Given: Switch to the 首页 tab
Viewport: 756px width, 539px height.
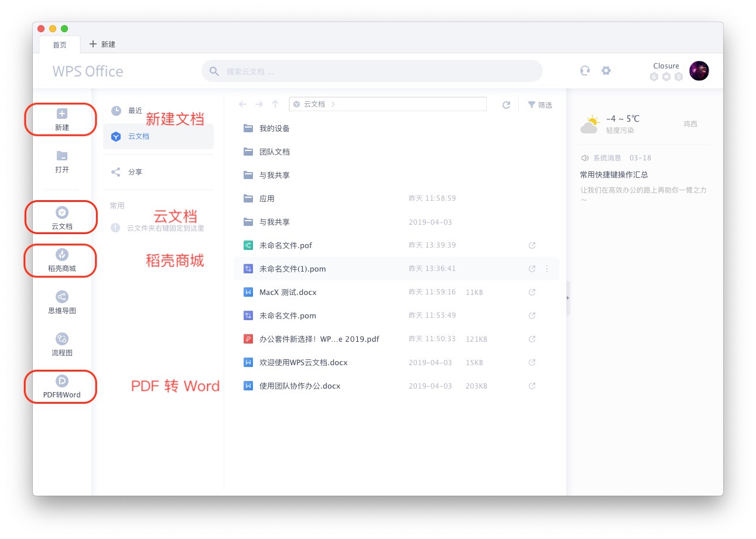Looking at the screenshot, I should pyautogui.click(x=59, y=44).
